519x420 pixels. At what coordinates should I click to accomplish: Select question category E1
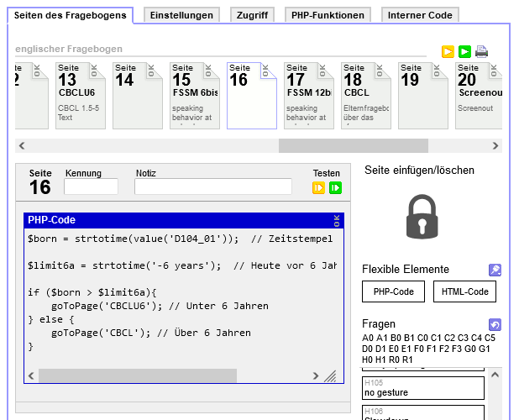[x=406, y=349]
